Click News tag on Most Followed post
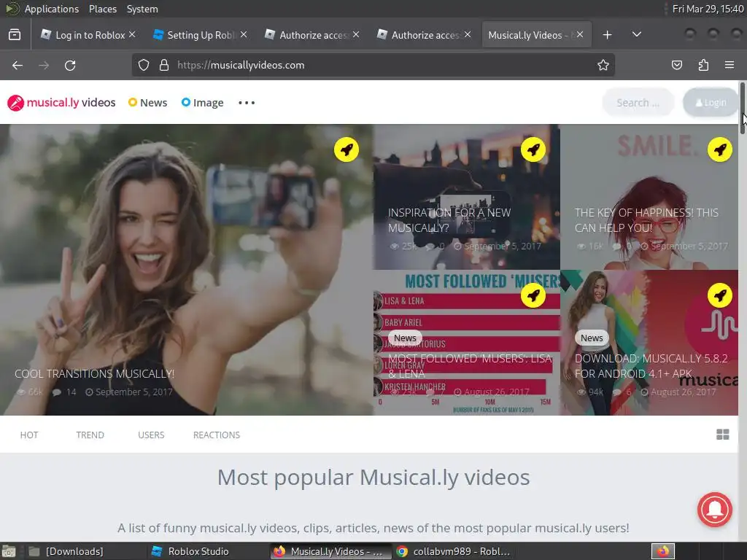 tap(405, 338)
